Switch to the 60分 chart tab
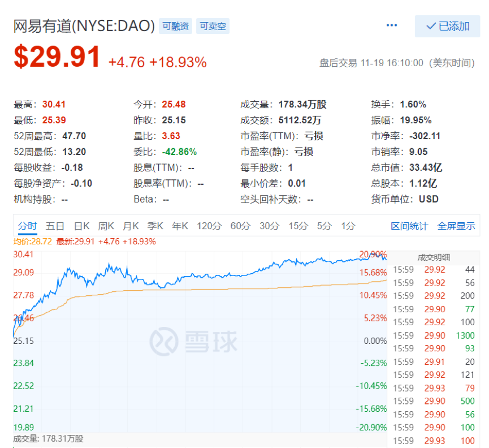This screenshot has height=448, width=489. click(x=240, y=226)
